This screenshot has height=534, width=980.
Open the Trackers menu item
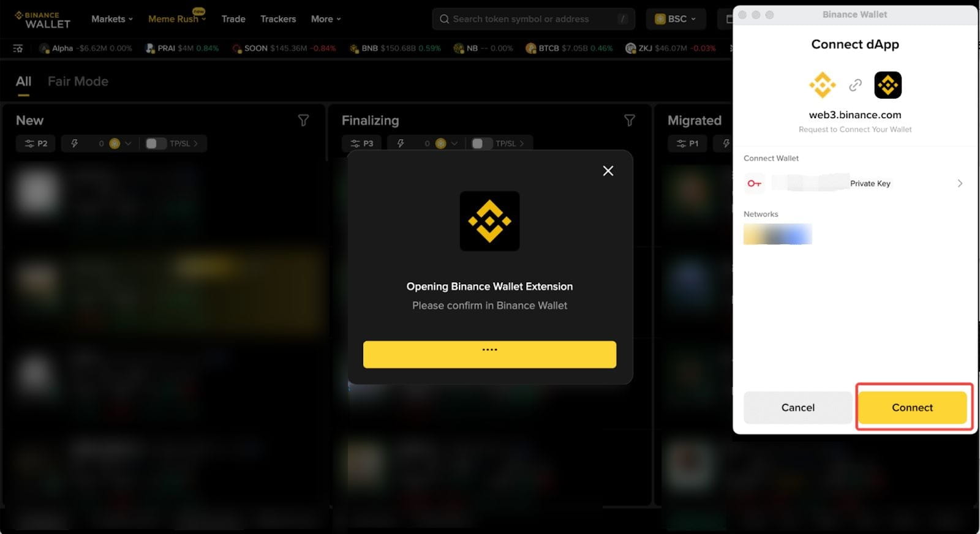click(x=278, y=19)
